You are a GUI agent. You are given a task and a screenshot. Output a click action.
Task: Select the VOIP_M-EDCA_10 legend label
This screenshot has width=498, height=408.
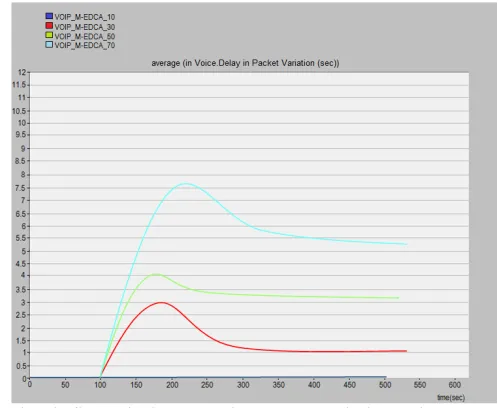click(85, 17)
